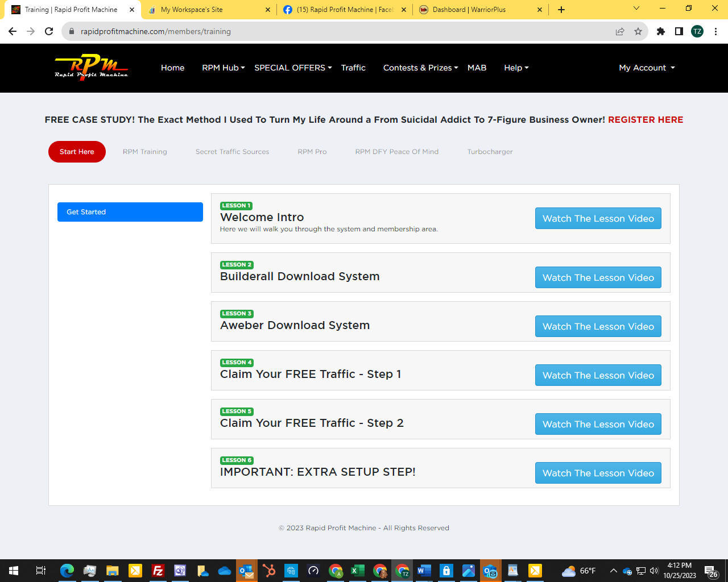Viewport: 728px width, 582px height.
Task: Select Get Started in the sidebar
Action: pyautogui.click(x=130, y=212)
